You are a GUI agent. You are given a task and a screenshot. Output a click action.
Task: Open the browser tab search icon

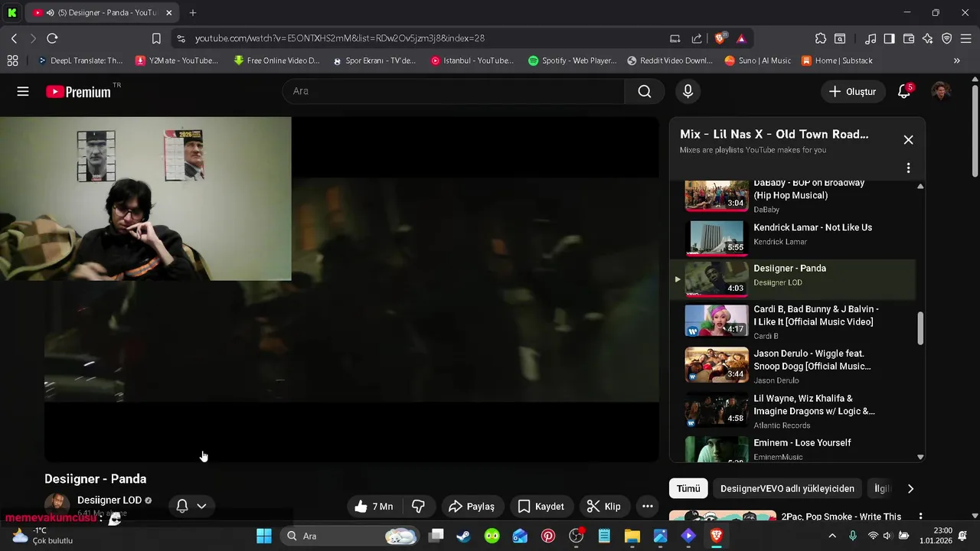(13, 13)
